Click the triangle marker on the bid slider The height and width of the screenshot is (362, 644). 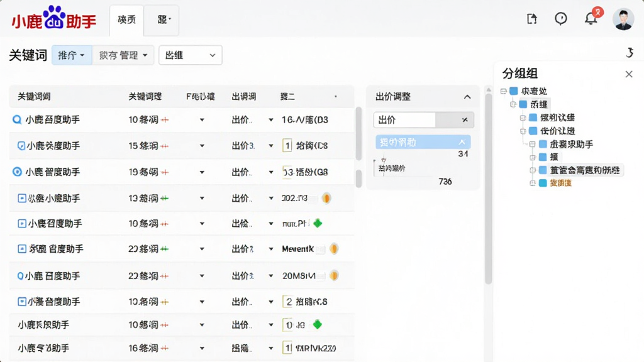coord(384,160)
